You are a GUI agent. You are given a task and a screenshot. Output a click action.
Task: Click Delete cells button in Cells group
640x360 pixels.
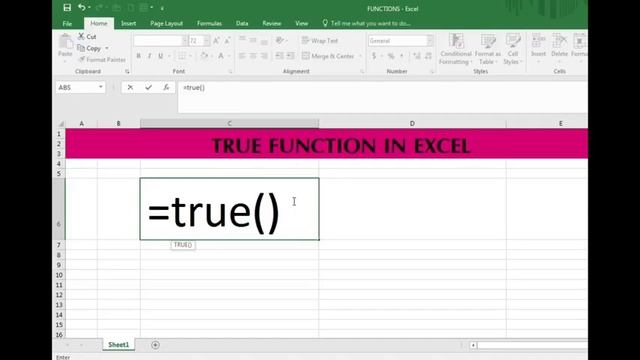pos(559,49)
